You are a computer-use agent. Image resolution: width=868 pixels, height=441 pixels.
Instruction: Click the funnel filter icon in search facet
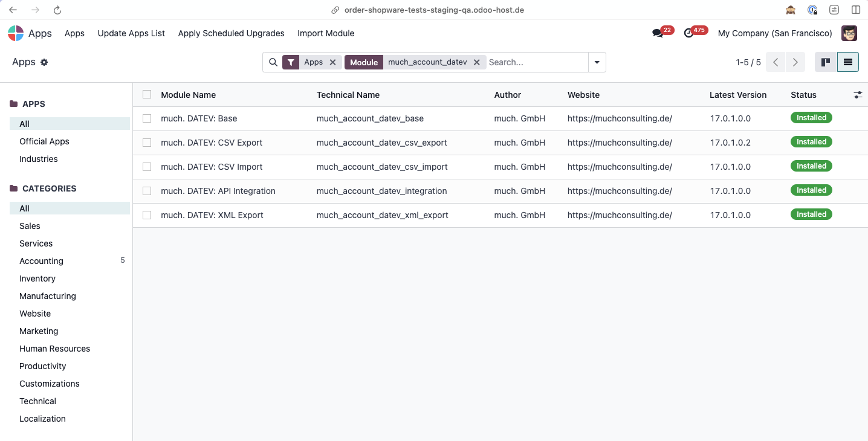[291, 62]
